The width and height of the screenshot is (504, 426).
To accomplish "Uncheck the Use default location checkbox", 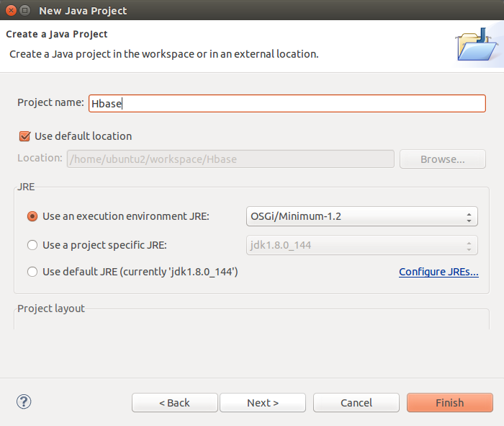I will 25,136.
